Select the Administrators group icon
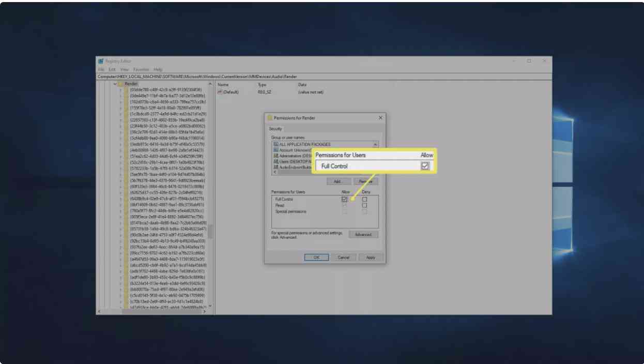644x364 pixels. click(275, 156)
